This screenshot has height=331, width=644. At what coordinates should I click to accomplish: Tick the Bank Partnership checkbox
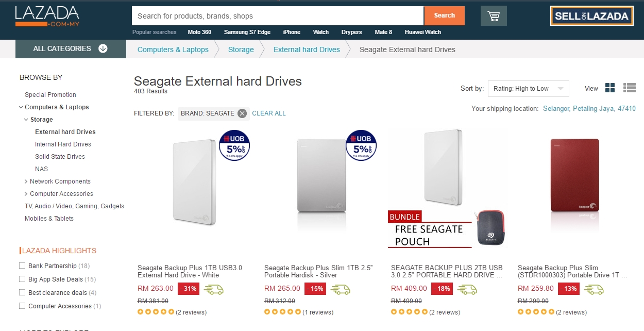pyautogui.click(x=22, y=266)
